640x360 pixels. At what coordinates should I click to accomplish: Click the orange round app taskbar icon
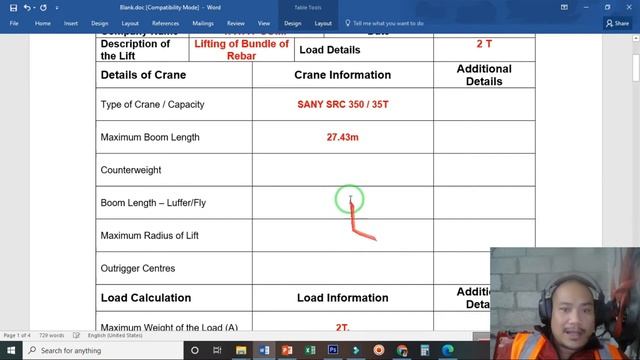click(379, 350)
